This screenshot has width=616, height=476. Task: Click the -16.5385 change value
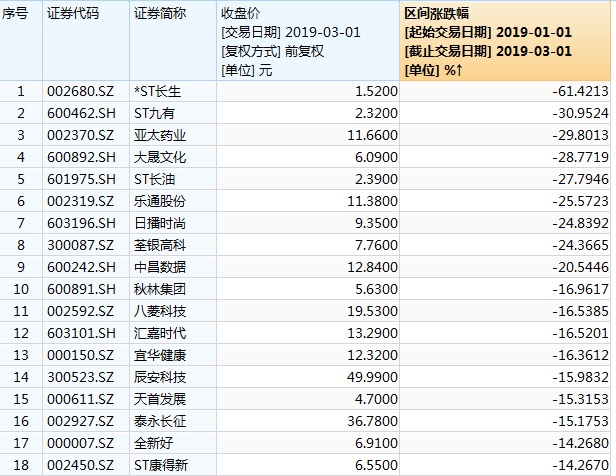coord(505,311)
